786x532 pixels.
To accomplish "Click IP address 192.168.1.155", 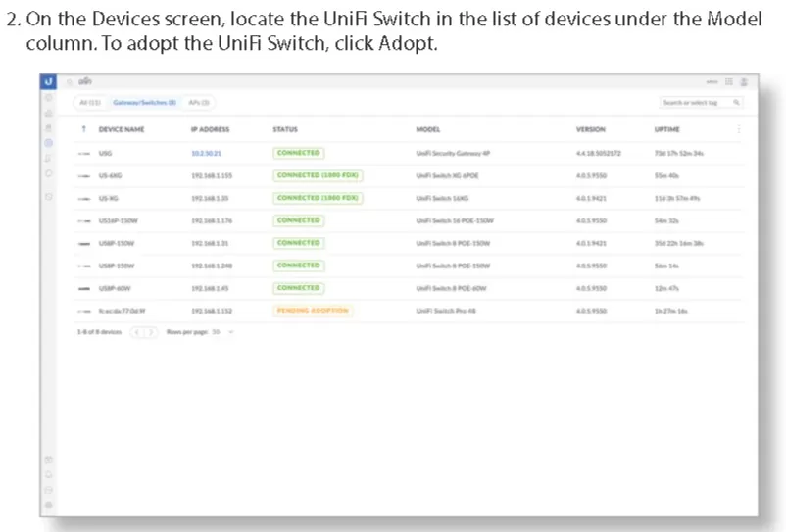I will coord(212,175).
